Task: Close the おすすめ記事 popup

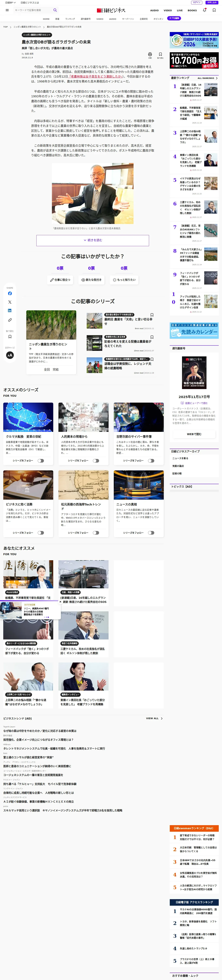Action: tap(60, 602)
